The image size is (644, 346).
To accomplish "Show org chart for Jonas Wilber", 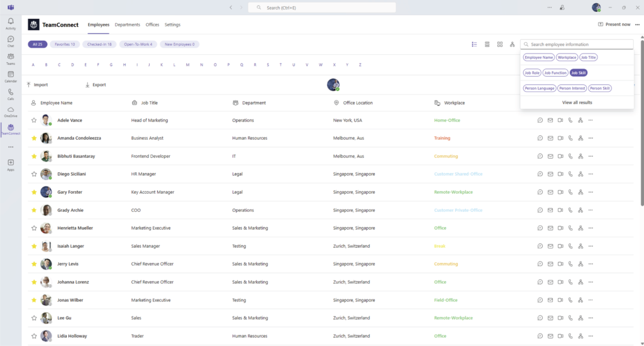I will pyautogui.click(x=580, y=300).
